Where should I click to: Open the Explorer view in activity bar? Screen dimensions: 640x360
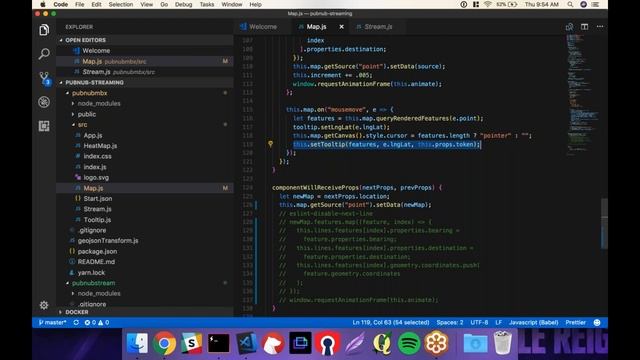[x=44, y=30]
